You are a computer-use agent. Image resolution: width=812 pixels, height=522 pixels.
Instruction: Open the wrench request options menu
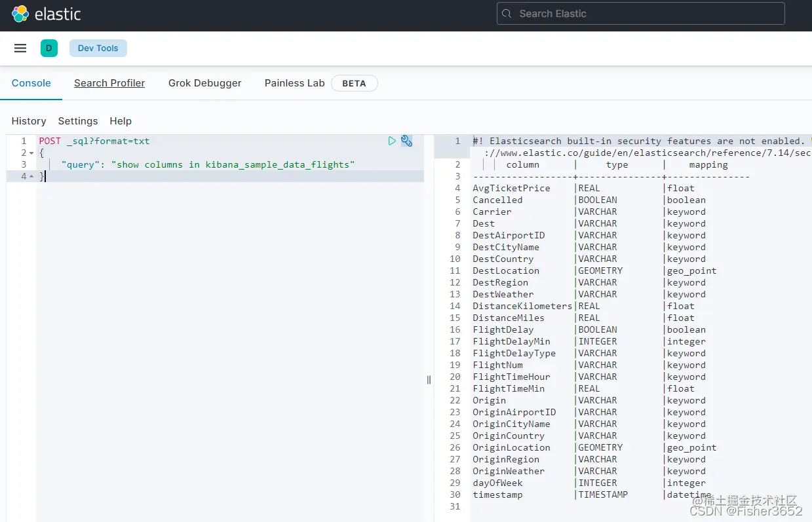click(407, 141)
